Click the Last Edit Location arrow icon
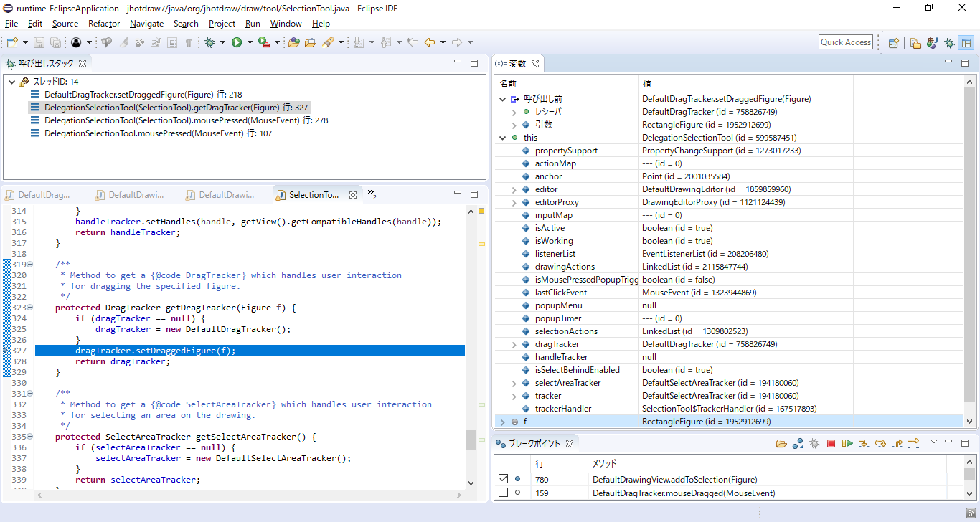The height and width of the screenshot is (522, 980). (412, 42)
